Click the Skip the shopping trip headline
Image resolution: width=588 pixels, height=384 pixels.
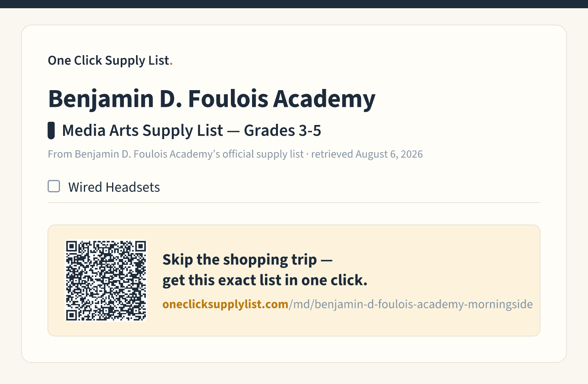click(247, 260)
